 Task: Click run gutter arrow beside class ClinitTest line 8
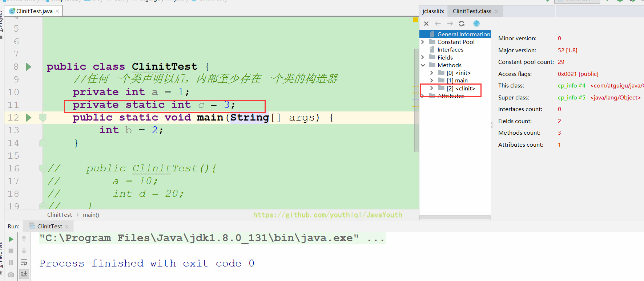pyautogui.click(x=29, y=67)
